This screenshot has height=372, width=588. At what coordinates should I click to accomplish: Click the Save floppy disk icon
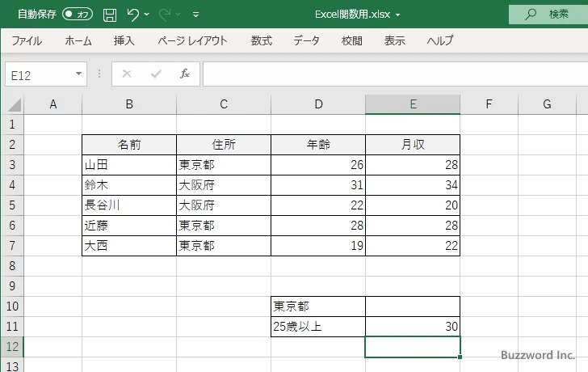110,15
